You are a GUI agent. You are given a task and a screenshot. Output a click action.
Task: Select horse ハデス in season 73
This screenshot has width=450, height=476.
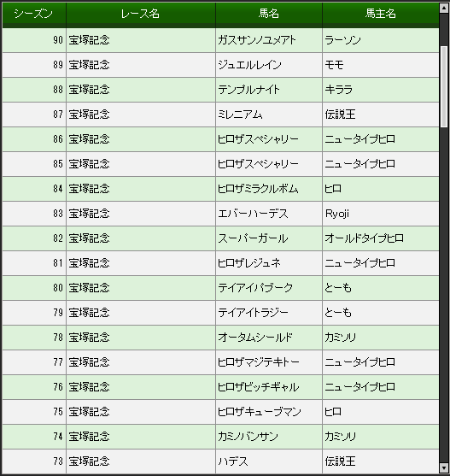[233, 461]
